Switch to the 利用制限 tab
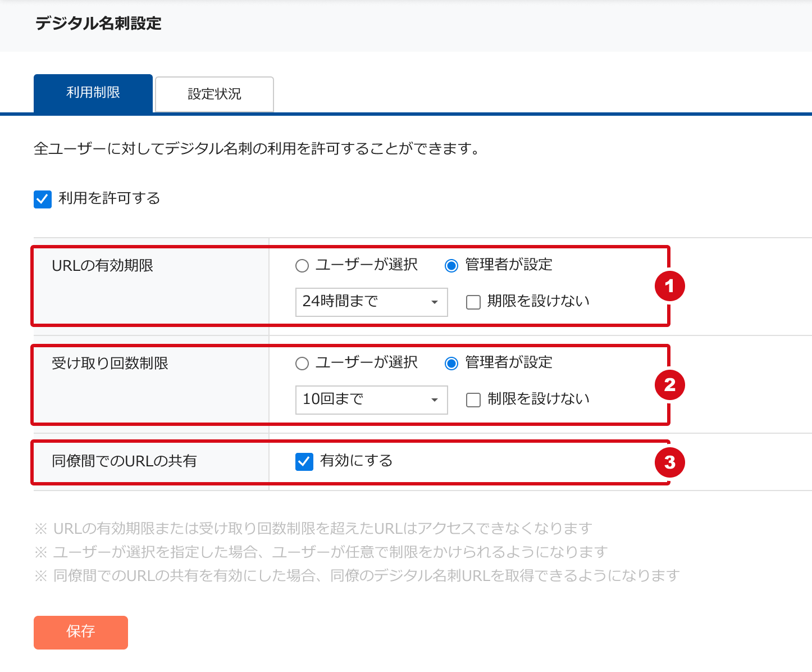Screen dimensions: 812x672 point(93,93)
